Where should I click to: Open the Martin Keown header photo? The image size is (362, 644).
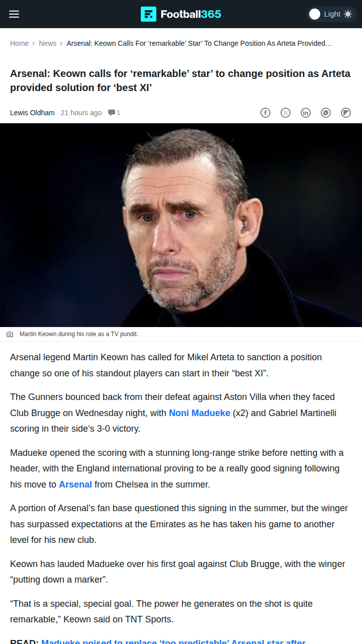pyautogui.click(x=181, y=225)
